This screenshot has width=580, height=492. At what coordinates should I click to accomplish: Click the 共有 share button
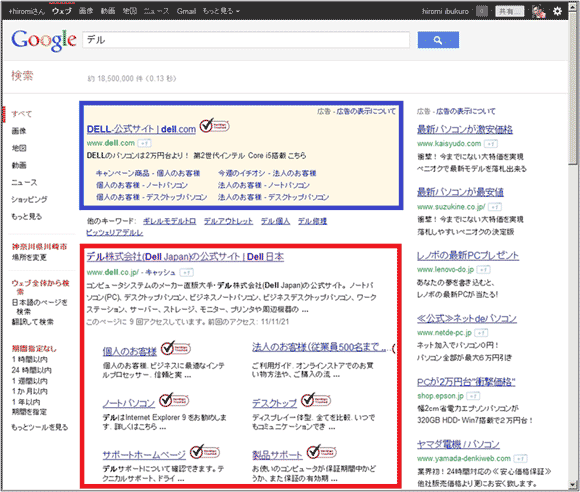[x=510, y=11]
